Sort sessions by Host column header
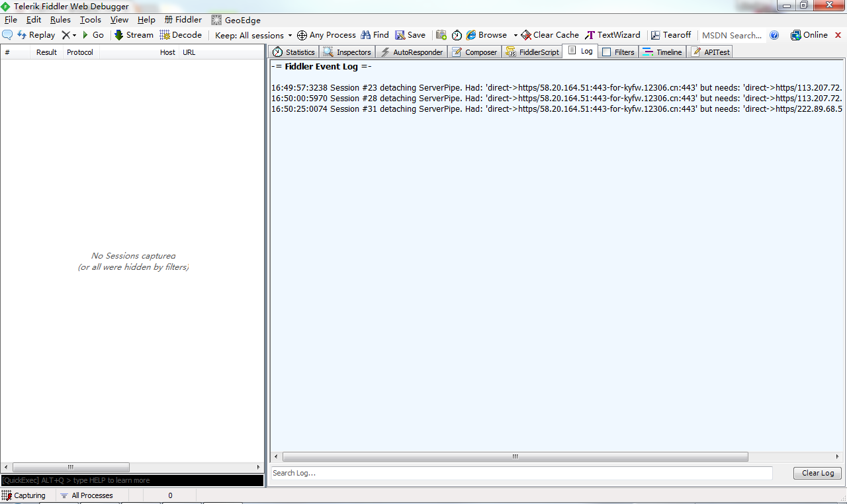The image size is (847, 504). pyautogui.click(x=139, y=52)
